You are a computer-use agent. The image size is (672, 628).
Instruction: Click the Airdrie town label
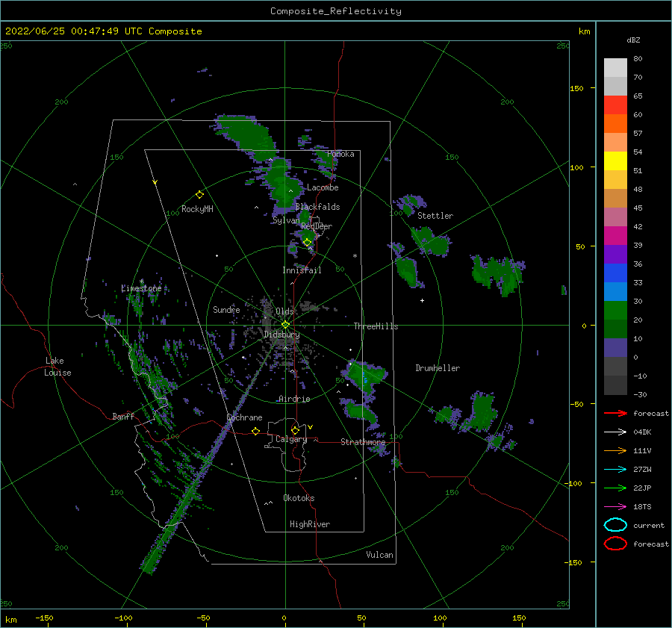coord(294,399)
